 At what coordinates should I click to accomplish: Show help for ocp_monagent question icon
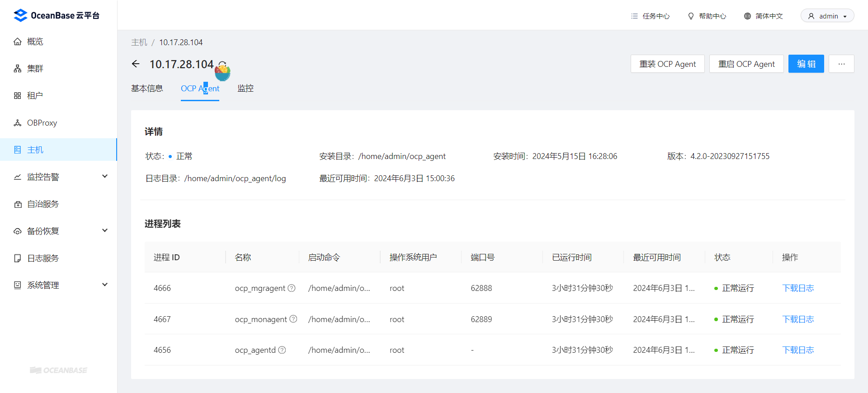click(293, 319)
